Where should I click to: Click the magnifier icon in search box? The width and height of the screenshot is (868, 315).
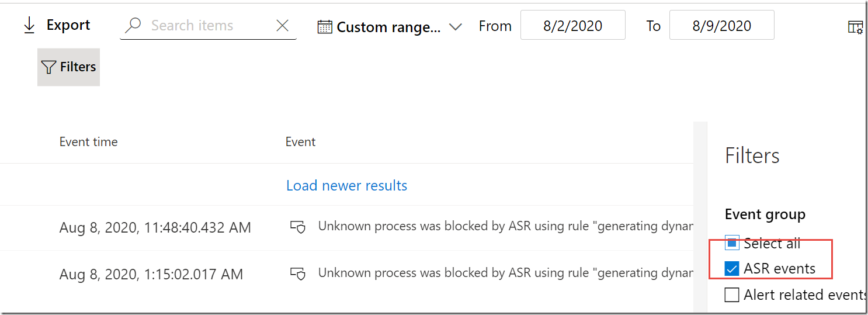[x=133, y=26]
